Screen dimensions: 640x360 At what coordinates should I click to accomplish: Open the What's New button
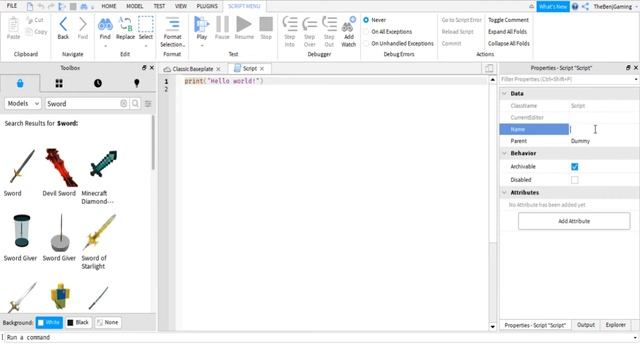(x=553, y=7)
